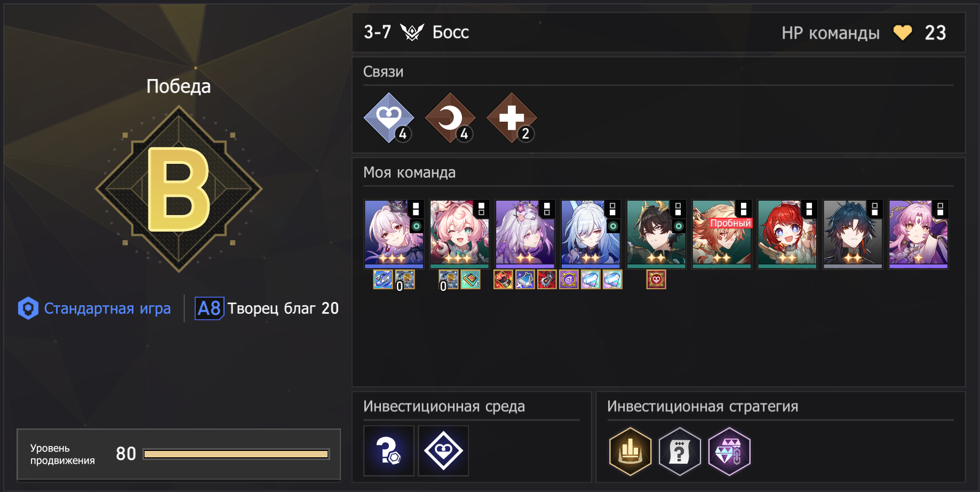The width and height of the screenshot is (980, 492).
Task: Select the diamond heart investment environment icon
Action: pos(443,450)
